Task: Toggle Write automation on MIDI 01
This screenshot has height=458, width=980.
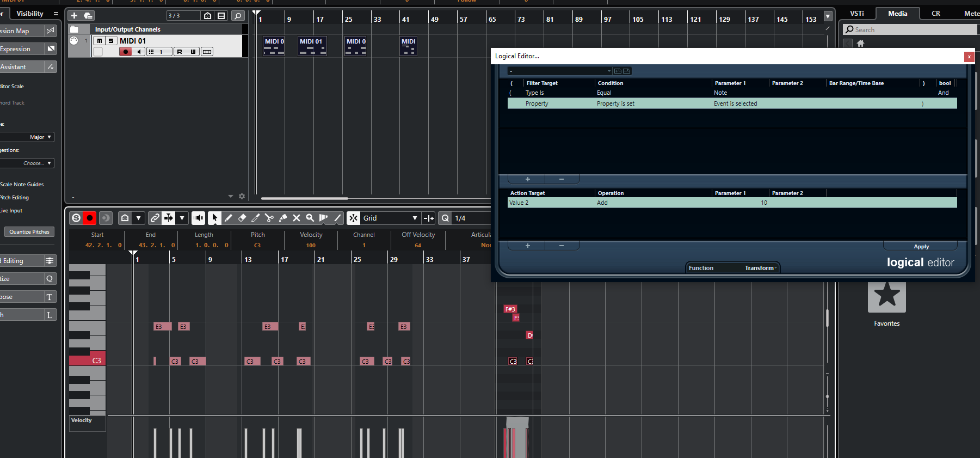Action: click(193, 52)
